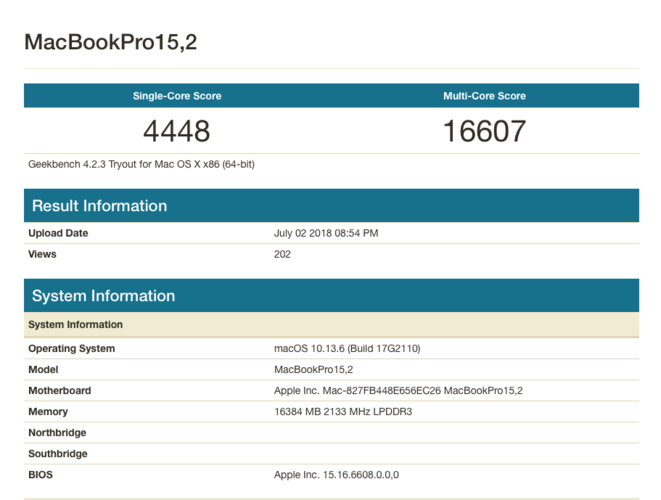Select the Single-Core Score header

177,96
